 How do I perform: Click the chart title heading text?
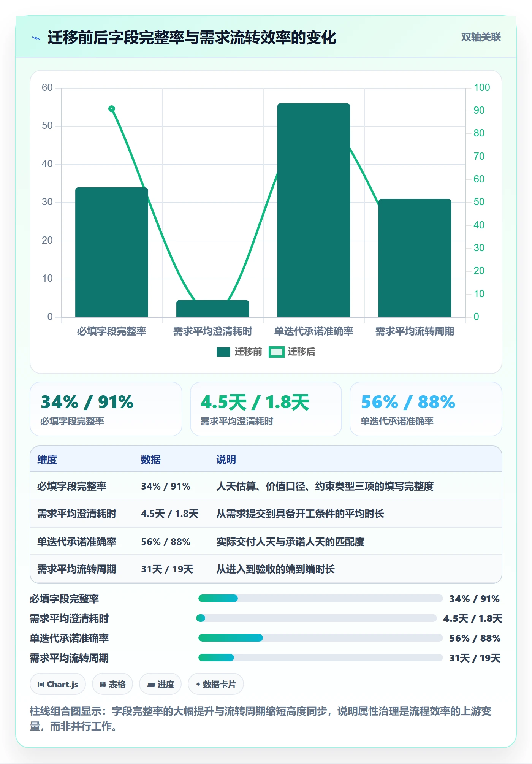192,38
